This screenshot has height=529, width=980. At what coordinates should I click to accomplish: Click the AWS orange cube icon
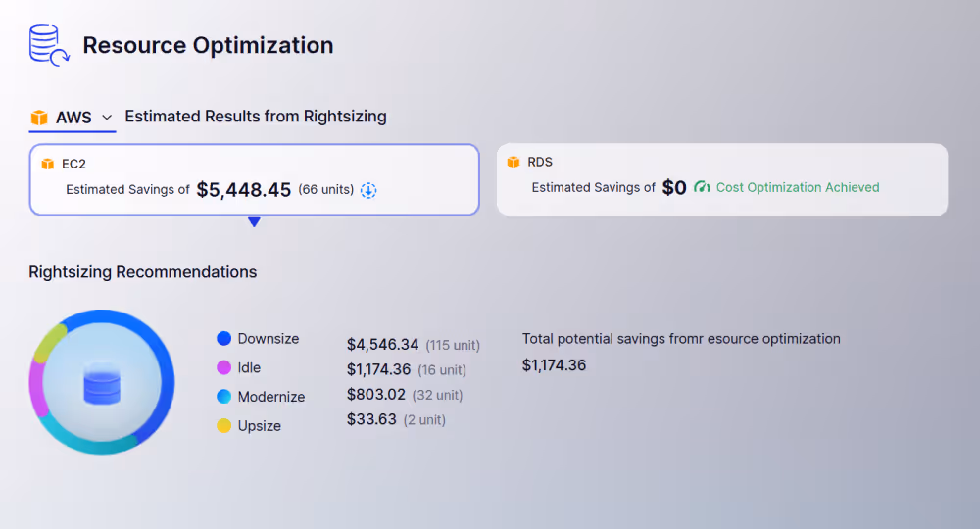pos(39,118)
